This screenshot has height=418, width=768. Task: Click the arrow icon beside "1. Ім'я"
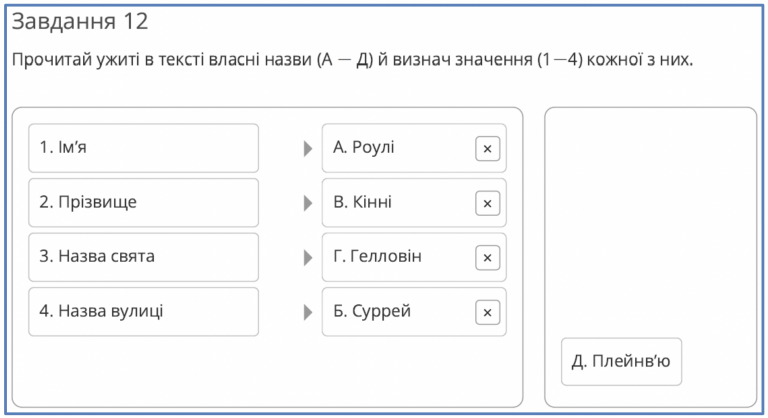307,149
